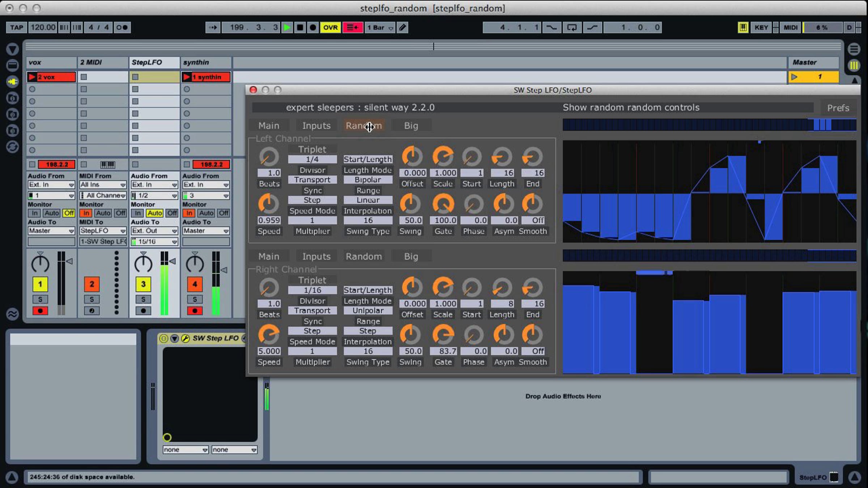The height and width of the screenshot is (488, 868).
Task: Solo the 2 MIDI track
Action: 92,299
